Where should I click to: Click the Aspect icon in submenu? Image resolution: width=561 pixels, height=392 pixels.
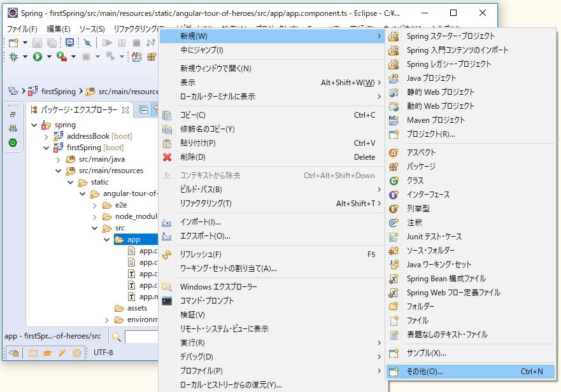point(394,153)
